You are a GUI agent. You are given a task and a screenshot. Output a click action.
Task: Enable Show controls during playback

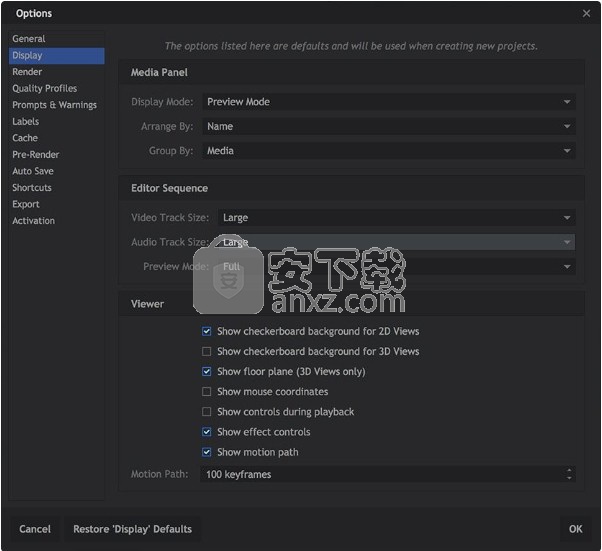(207, 412)
